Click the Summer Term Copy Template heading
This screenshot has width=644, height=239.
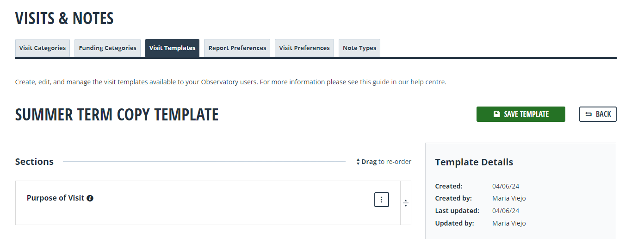pyautogui.click(x=117, y=114)
